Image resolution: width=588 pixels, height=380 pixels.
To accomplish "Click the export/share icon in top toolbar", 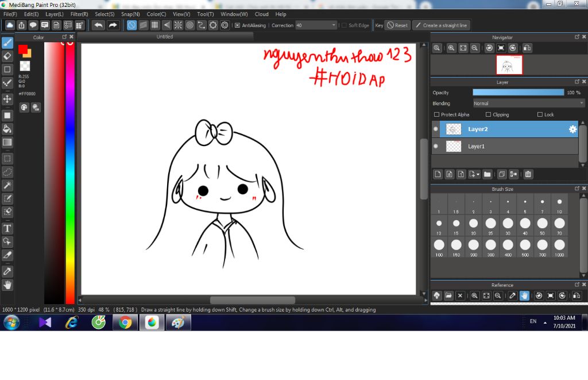I will click(x=21, y=25).
